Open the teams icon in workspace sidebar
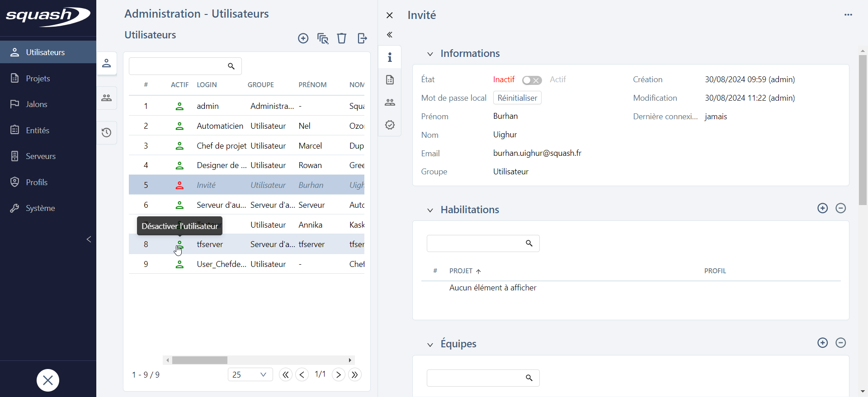Viewport: 868px width, 397px height. tap(107, 98)
